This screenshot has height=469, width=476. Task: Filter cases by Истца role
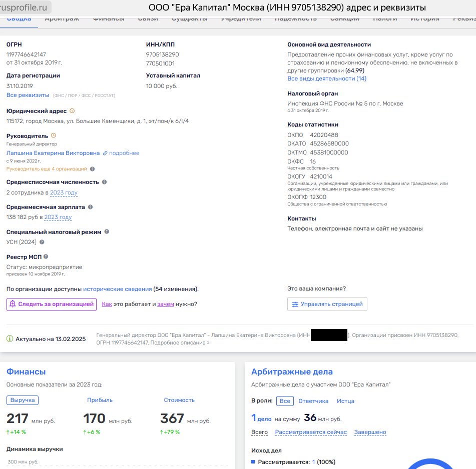(345, 401)
